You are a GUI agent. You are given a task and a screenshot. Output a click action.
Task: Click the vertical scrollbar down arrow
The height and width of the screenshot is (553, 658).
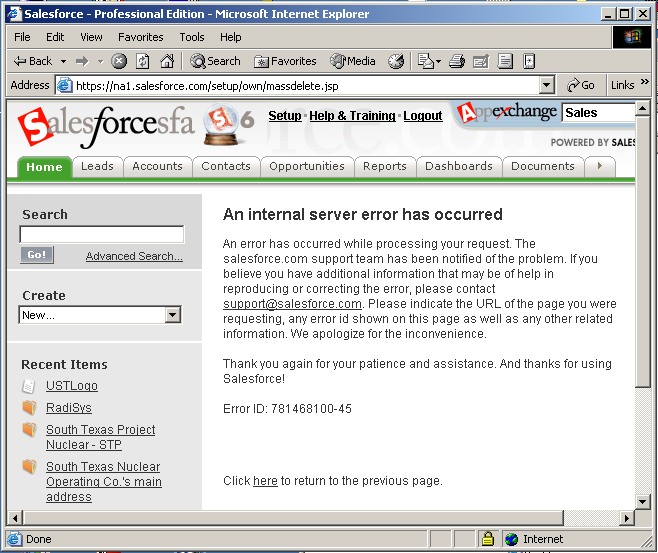pyautogui.click(x=642, y=501)
